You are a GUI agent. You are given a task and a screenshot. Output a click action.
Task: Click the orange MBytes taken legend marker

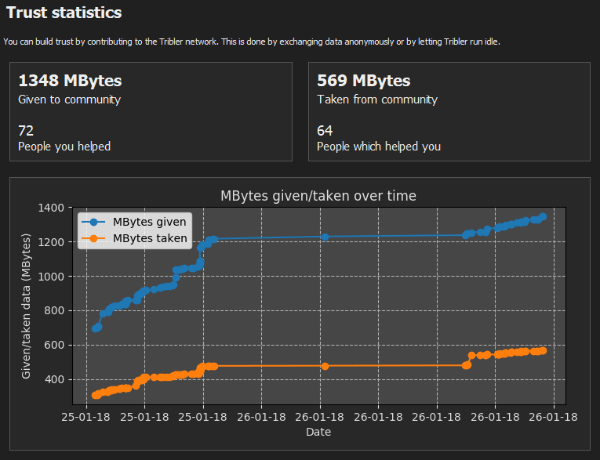point(93,238)
